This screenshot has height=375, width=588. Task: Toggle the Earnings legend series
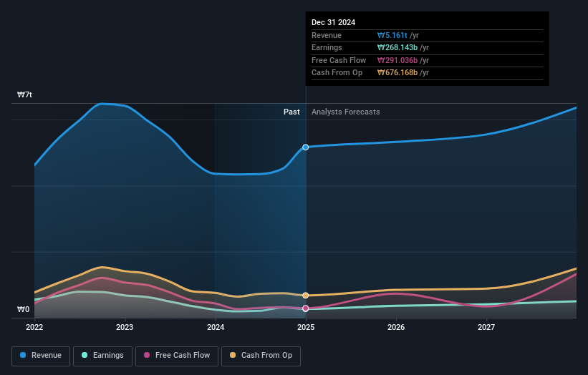pos(102,356)
